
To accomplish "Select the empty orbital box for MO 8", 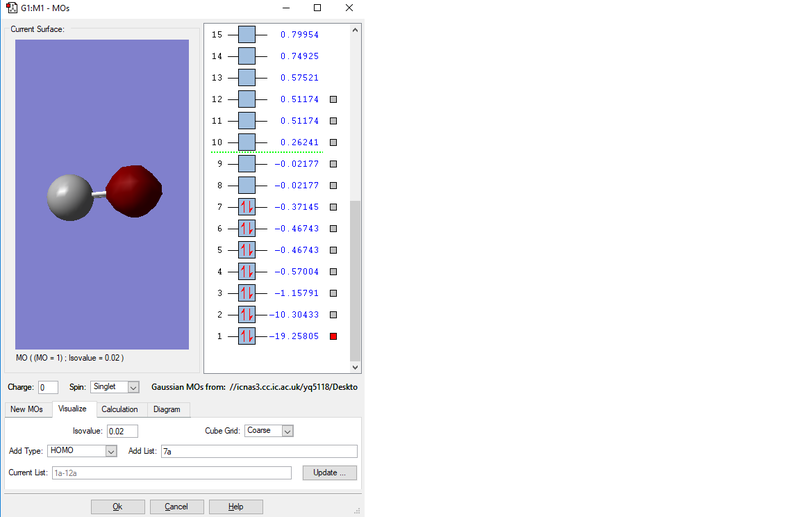I will pos(247,185).
